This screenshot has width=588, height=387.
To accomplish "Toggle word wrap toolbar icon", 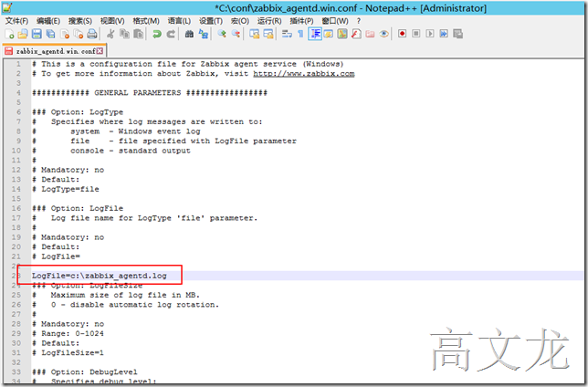I will [x=287, y=34].
